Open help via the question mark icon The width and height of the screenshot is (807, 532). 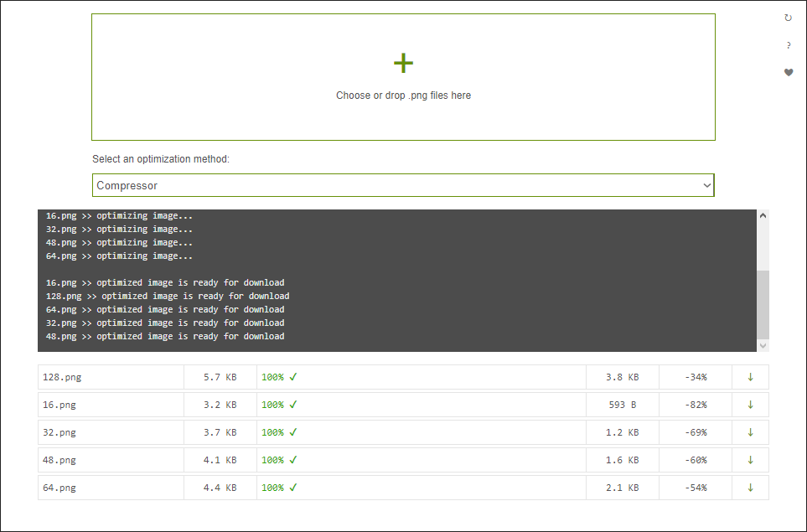coord(789,45)
